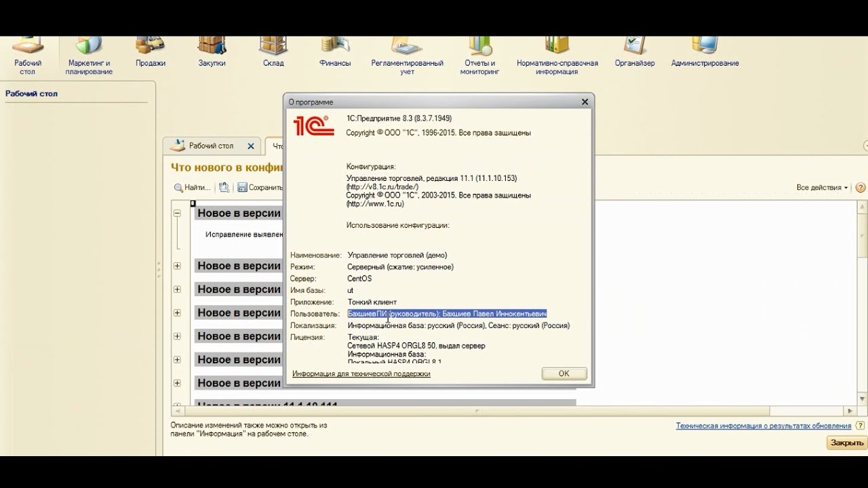This screenshot has width=868, height=488.
Task: Click the Найти search toolbar button
Action: click(x=192, y=188)
